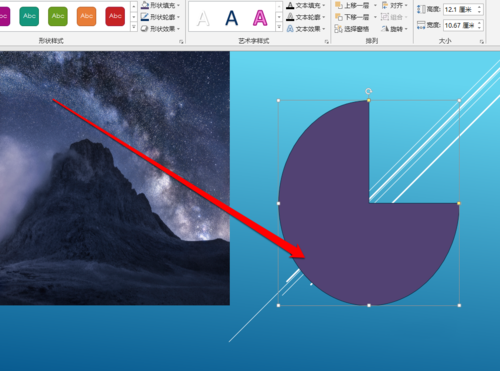Apply the green Abc shape style
Viewport: 500px width, 371px height.
[x=58, y=16]
